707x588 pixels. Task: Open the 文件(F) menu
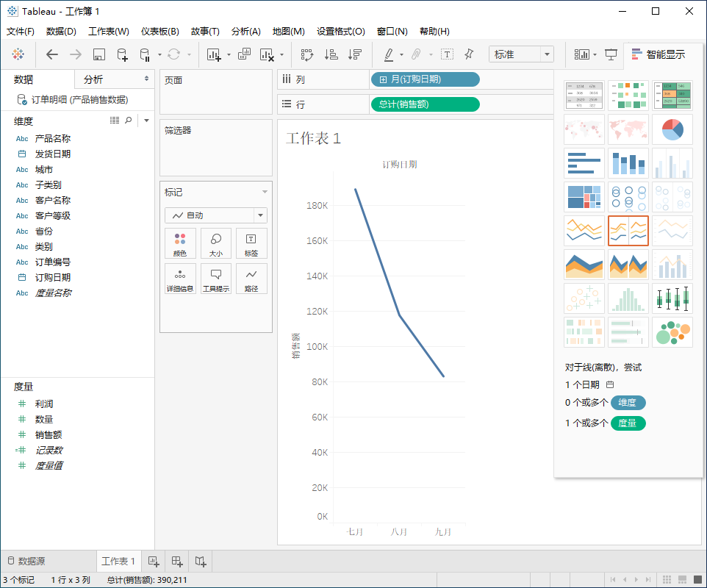click(21, 32)
